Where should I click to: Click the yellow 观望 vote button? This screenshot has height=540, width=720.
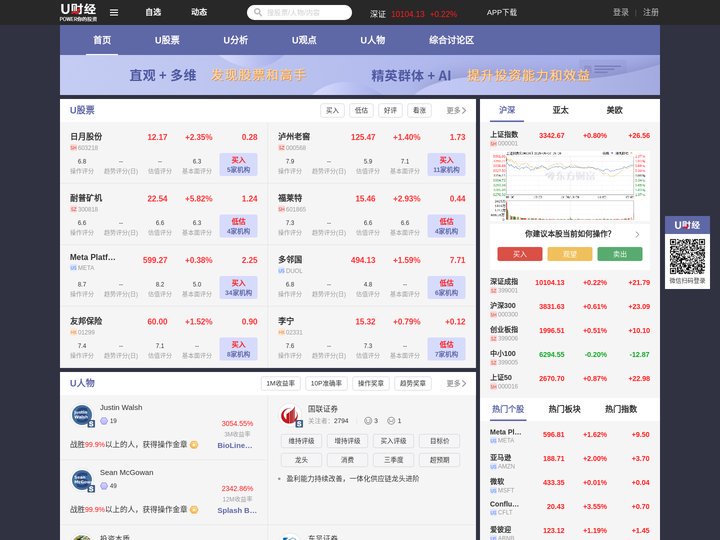tap(569, 254)
